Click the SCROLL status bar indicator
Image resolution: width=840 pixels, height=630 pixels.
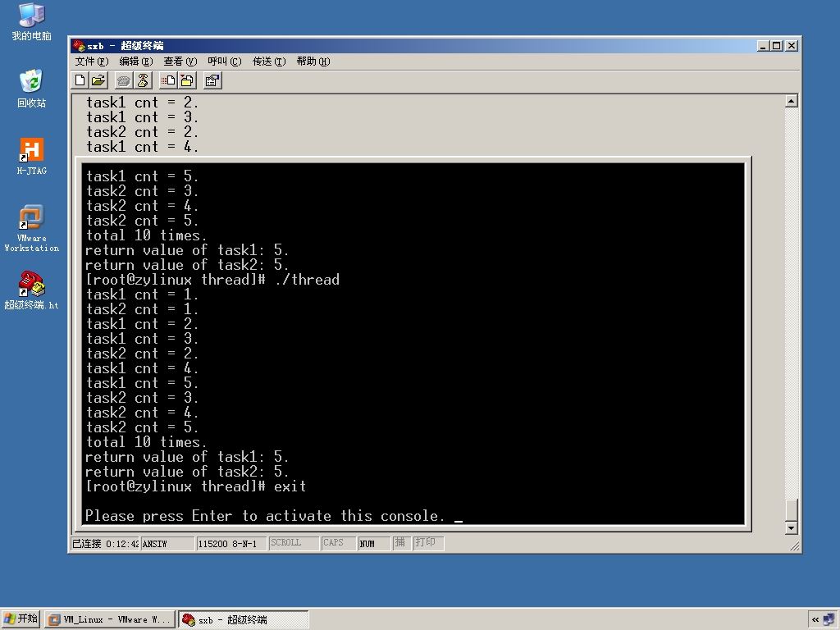[x=293, y=543]
